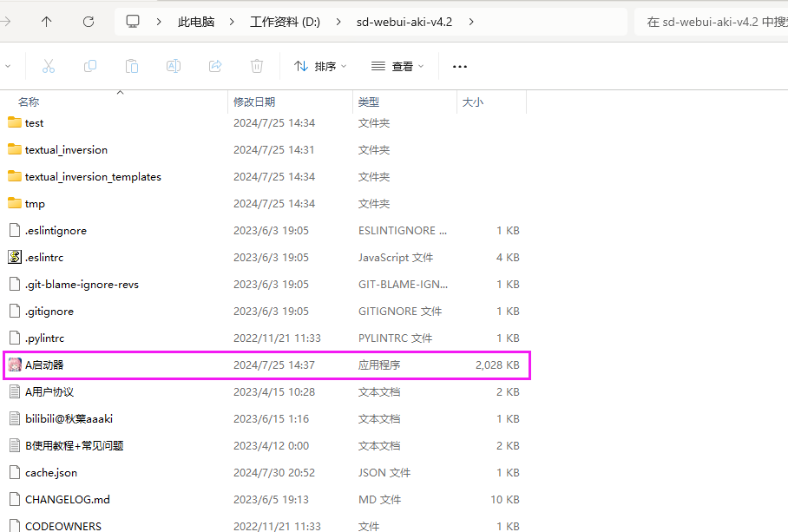Click the search box for sd-webui-aki-v4.2

[713, 22]
